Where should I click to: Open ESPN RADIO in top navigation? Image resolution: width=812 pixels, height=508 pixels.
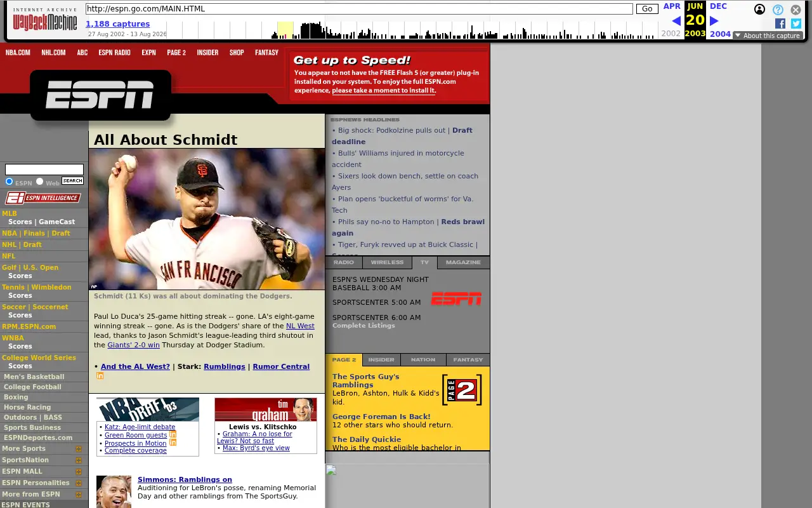(114, 53)
